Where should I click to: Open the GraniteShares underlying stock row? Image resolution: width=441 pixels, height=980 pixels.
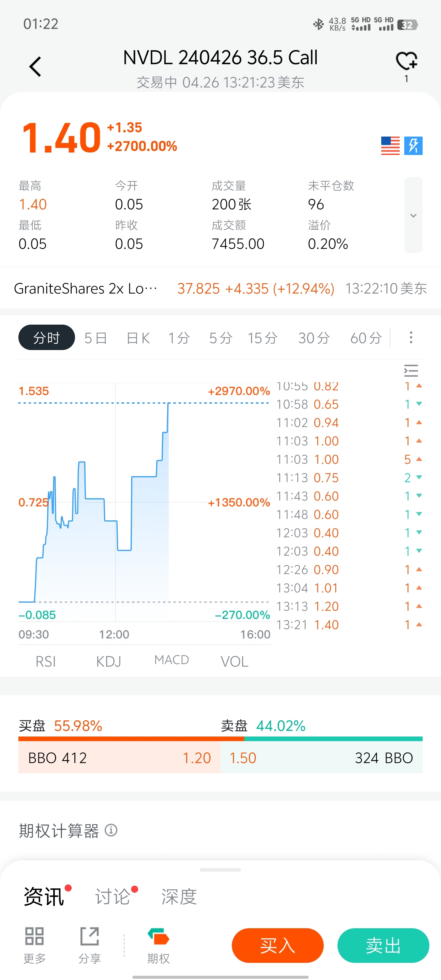[x=220, y=288]
